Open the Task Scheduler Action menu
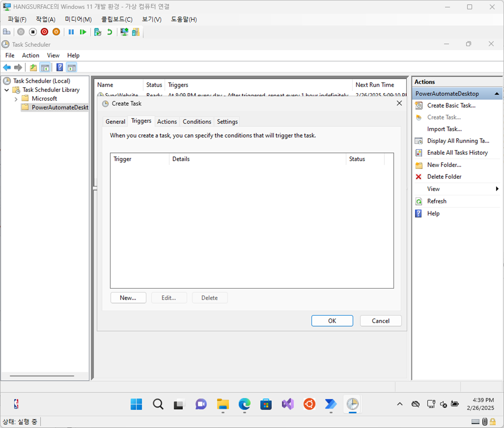 tap(30, 56)
